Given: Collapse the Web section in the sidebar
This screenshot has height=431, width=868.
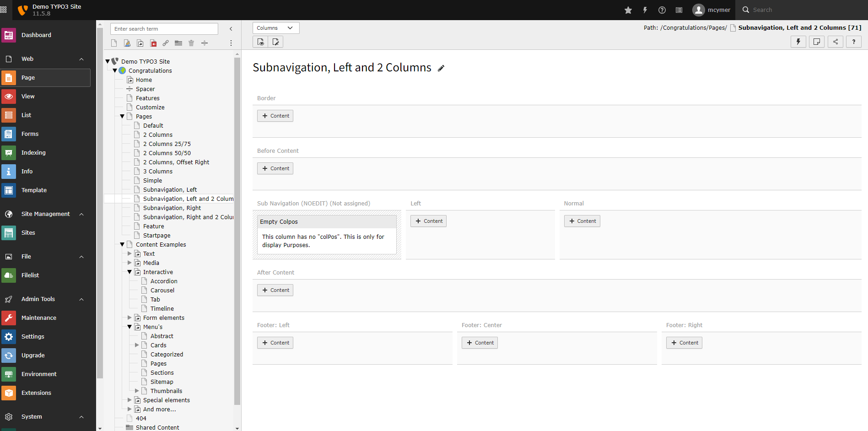Looking at the screenshot, I should [x=81, y=59].
